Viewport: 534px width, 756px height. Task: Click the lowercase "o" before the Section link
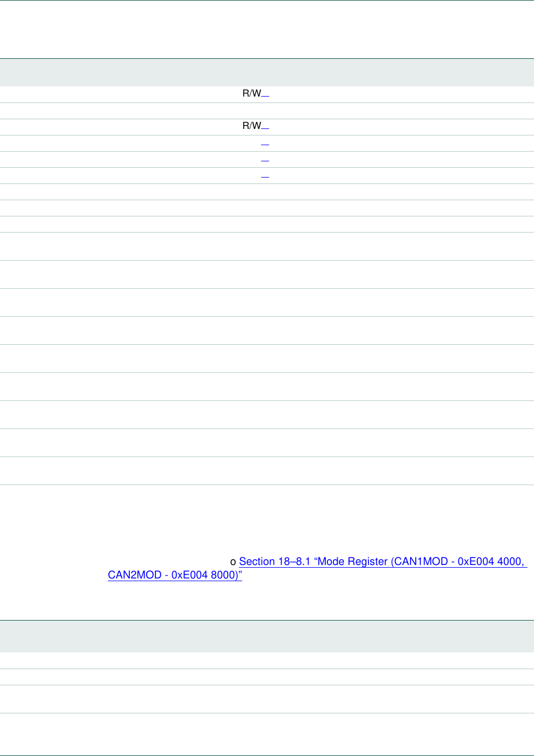click(234, 562)
